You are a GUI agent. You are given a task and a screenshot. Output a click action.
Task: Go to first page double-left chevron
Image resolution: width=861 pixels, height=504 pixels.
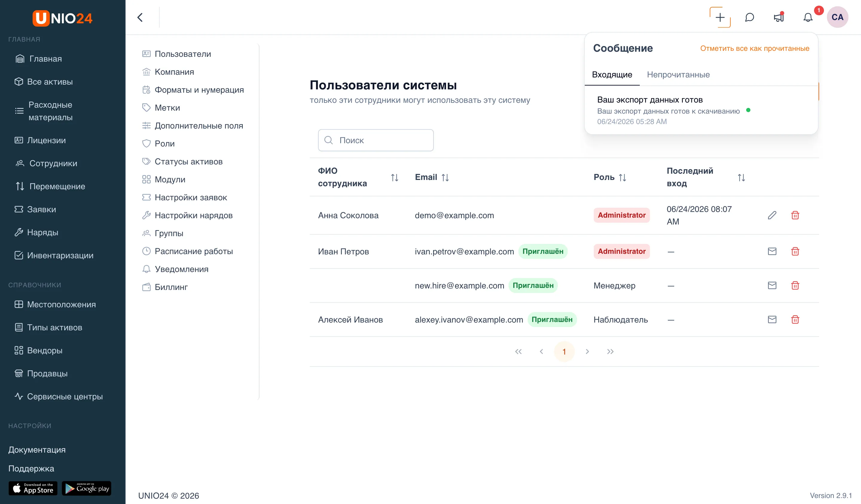(518, 352)
